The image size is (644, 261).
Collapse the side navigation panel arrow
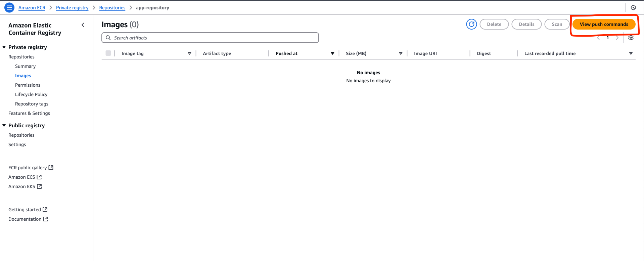pos(83,25)
